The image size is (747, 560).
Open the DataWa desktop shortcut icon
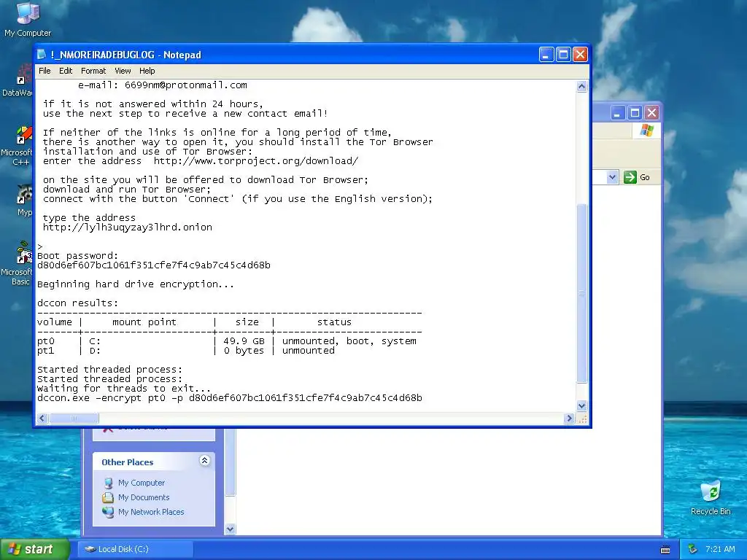click(x=19, y=81)
